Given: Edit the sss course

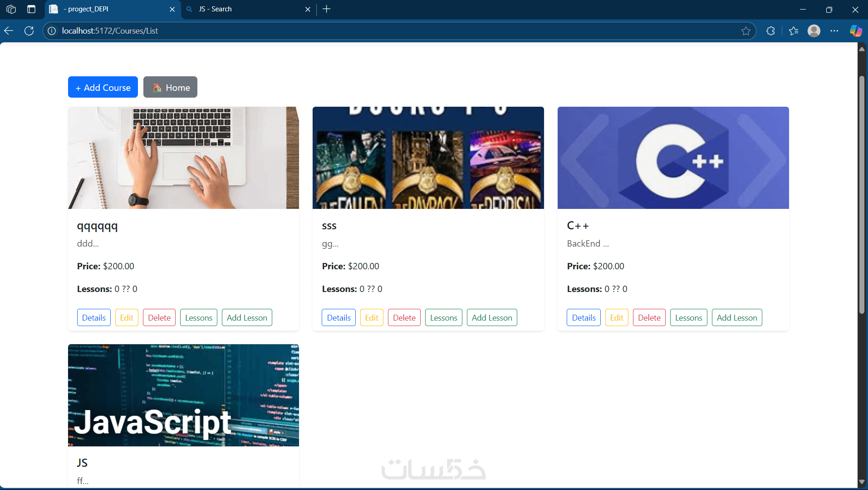Looking at the screenshot, I should [x=372, y=317].
